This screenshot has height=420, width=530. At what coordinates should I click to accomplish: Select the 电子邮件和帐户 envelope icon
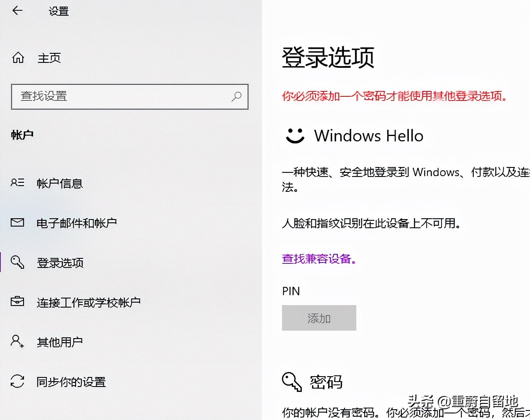pos(17,222)
